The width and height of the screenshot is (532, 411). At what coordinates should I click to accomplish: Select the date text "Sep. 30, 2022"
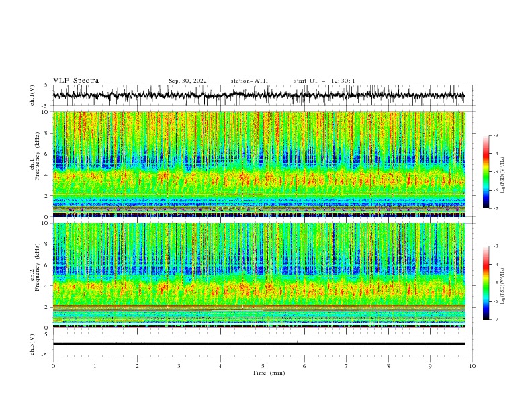point(187,81)
